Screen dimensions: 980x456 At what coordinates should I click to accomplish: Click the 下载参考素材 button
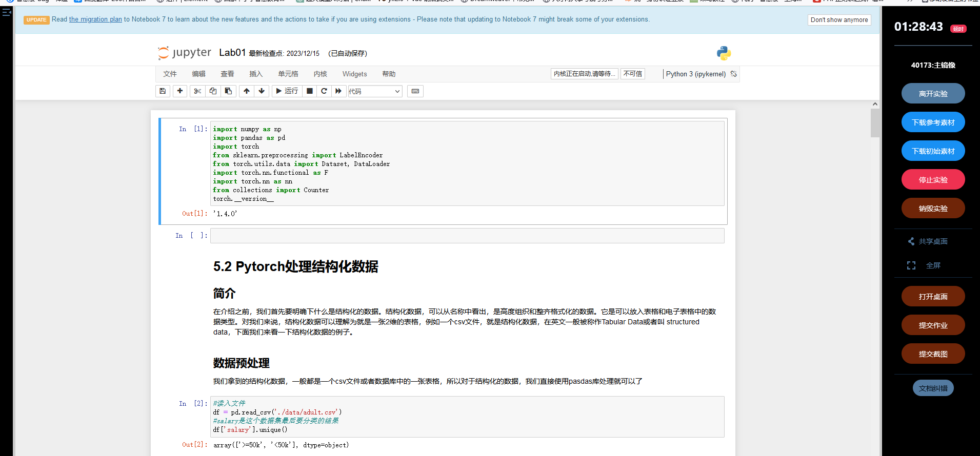click(x=933, y=122)
